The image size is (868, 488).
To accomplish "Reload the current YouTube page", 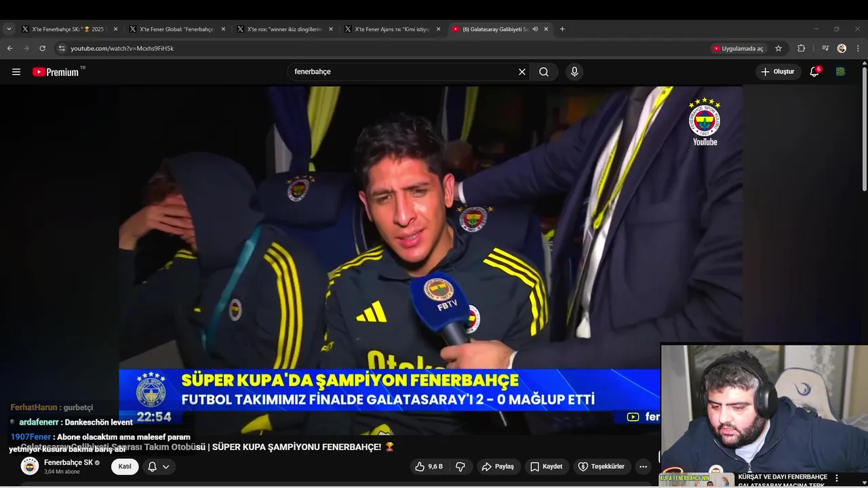I will 42,49.
